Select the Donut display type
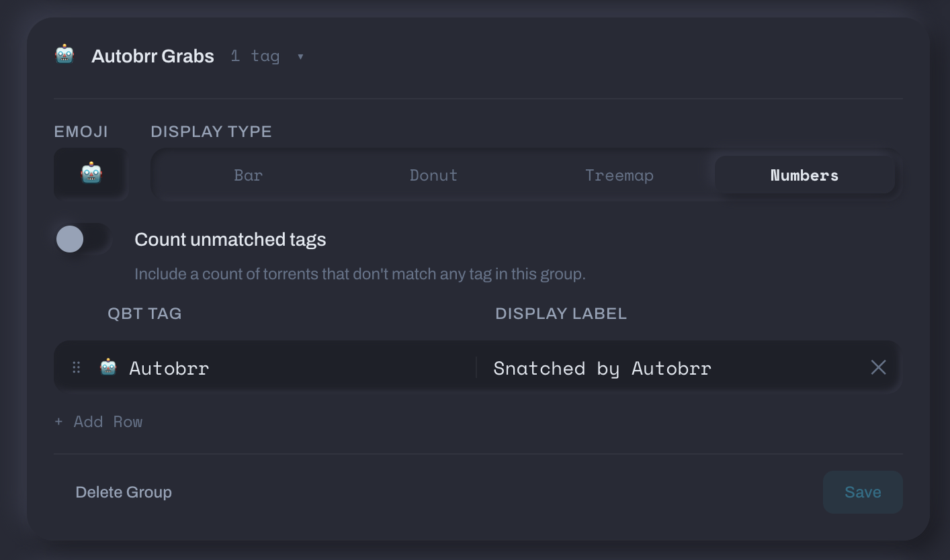 [x=433, y=175]
